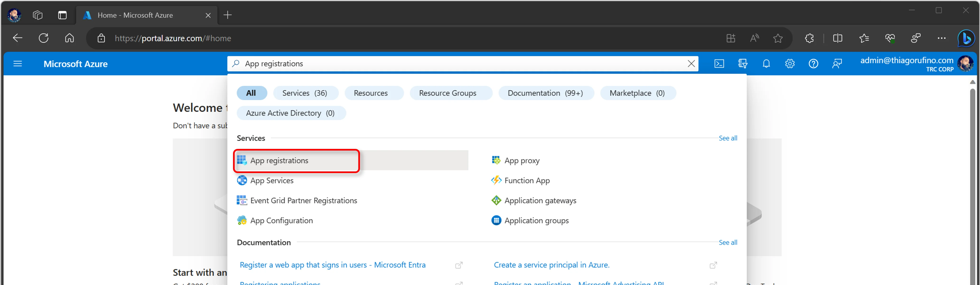Screen dimensions: 980x285
Task: Go back with the browser back arrow
Action: pyautogui.click(x=18, y=38)
